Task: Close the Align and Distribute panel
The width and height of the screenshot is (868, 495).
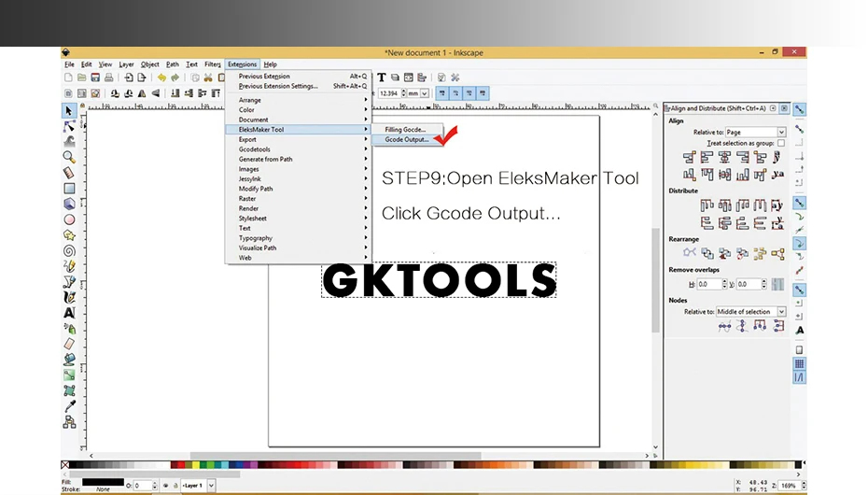Action: coord(784,108)
